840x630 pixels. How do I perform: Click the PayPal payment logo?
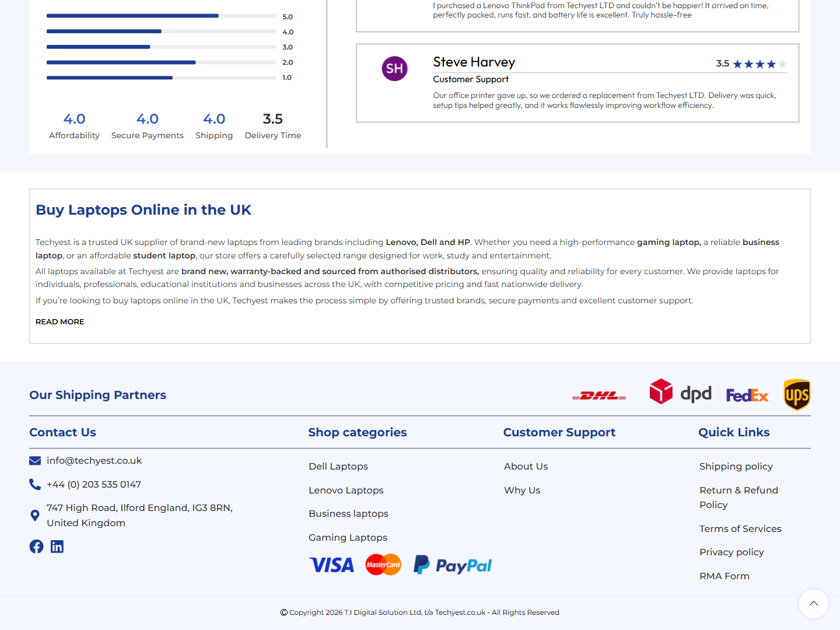click(x=453, y=565)
